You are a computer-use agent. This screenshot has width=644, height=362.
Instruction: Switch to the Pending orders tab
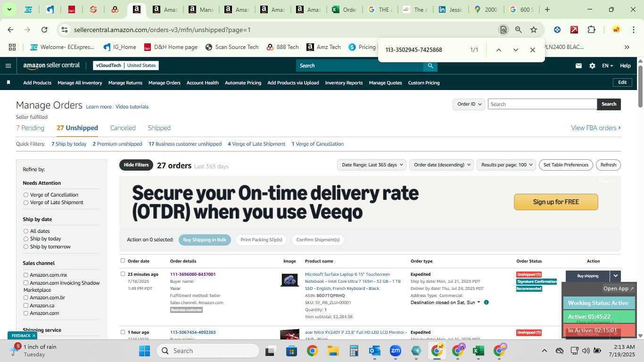pos(30,128)
